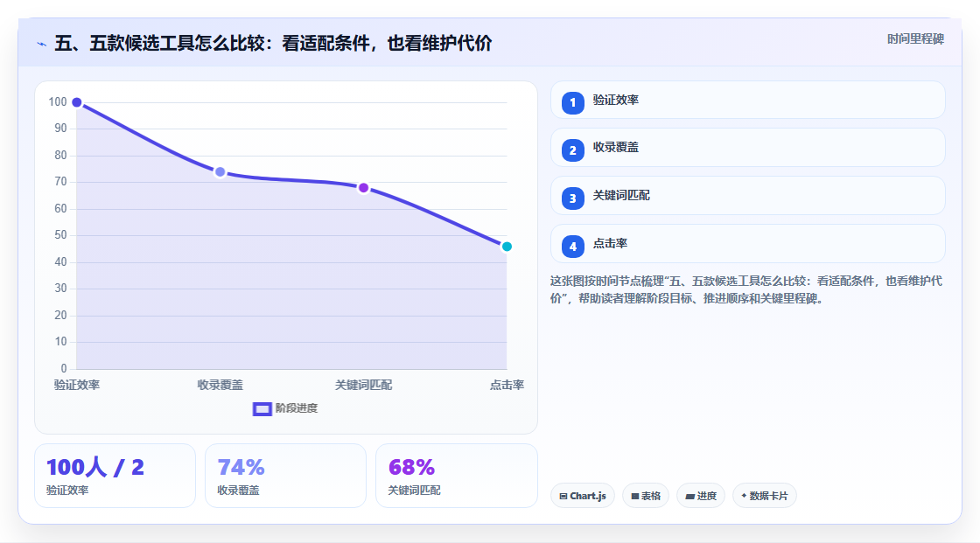Click the 表格 tag
This screenshot has width=980, height=543.
pos(646,496)
